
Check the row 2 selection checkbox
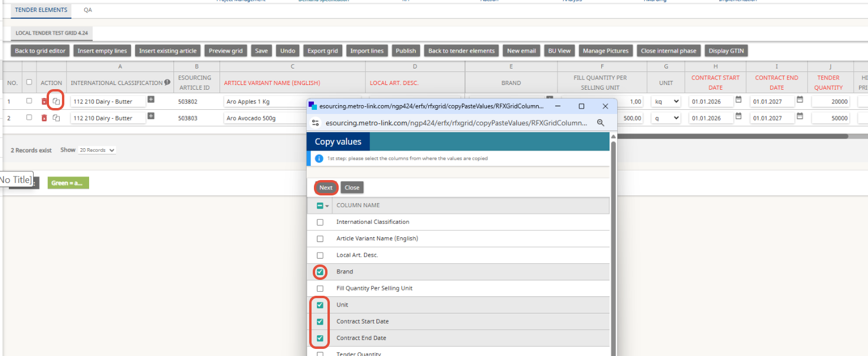(29, 117)
